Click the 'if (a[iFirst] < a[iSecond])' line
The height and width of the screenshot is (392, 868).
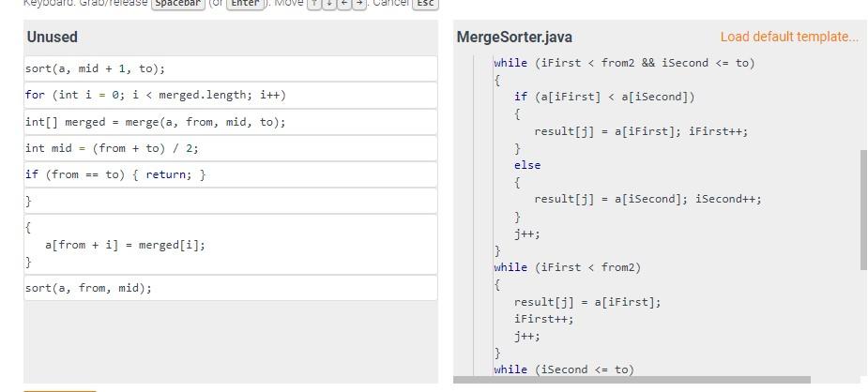pos(604,98)
